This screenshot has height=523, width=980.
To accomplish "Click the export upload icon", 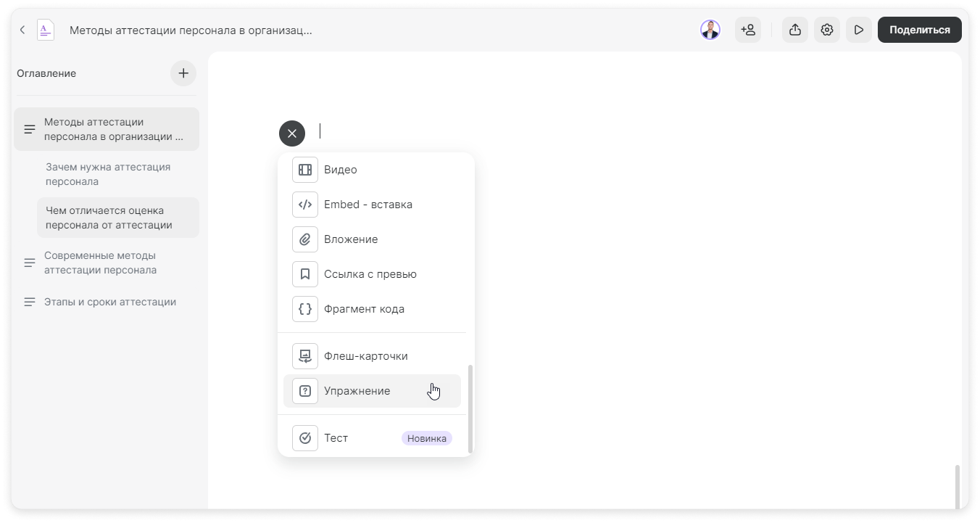I will [x=795, y=30].
